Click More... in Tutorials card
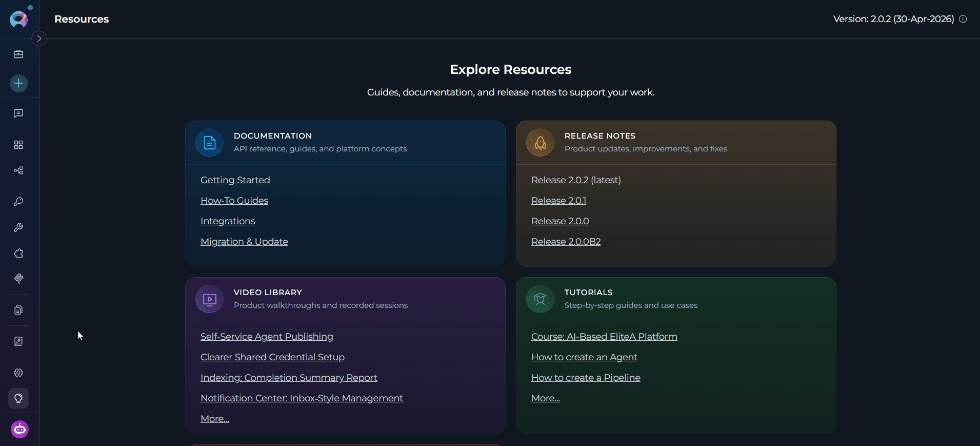This screenshot has width=980, height=446. tap(546, 398)
